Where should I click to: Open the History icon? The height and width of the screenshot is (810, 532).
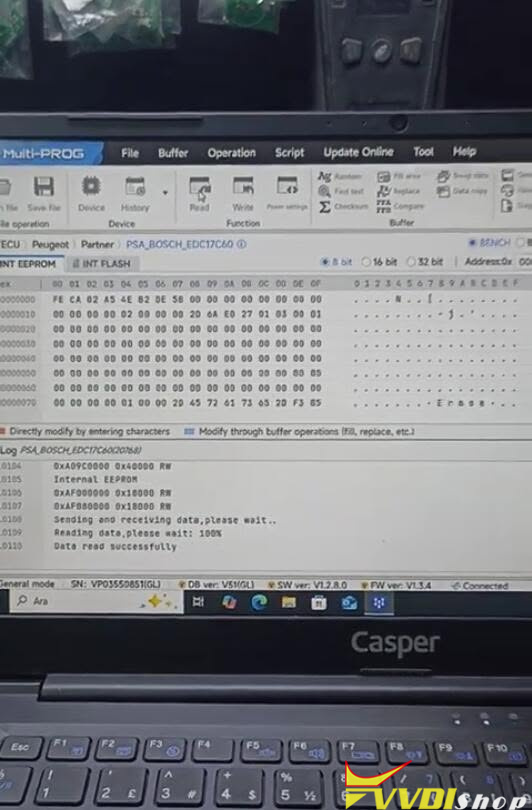coord(135,194)
